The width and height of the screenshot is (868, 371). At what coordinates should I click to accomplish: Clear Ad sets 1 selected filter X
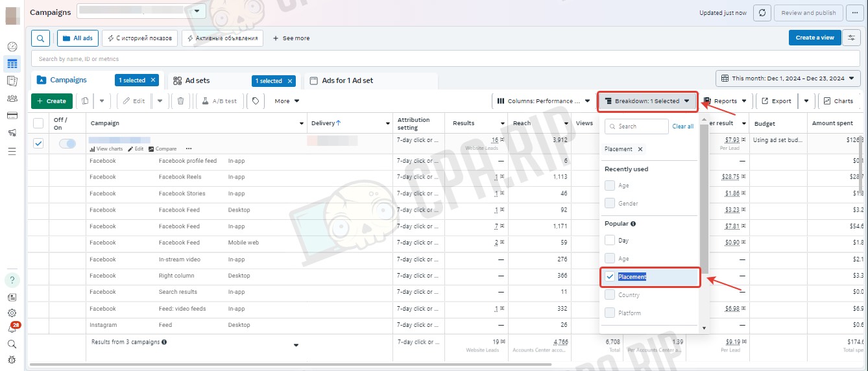[x=289, y=81]
